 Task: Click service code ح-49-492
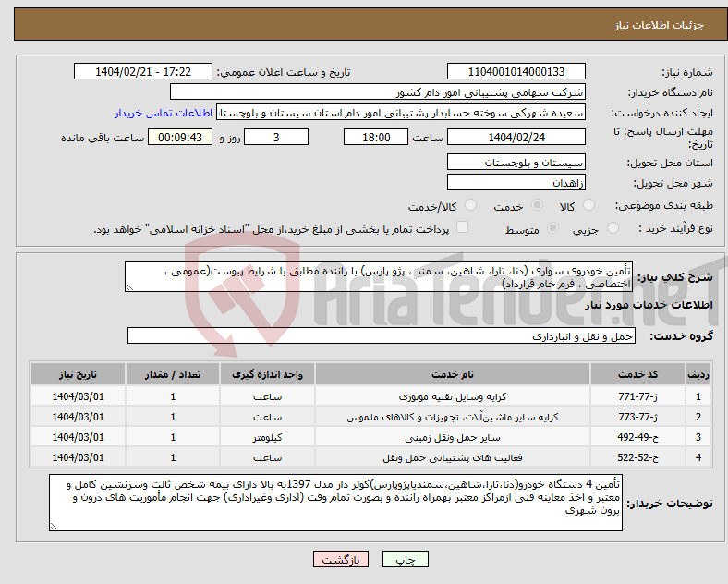[x=638, y=437]
